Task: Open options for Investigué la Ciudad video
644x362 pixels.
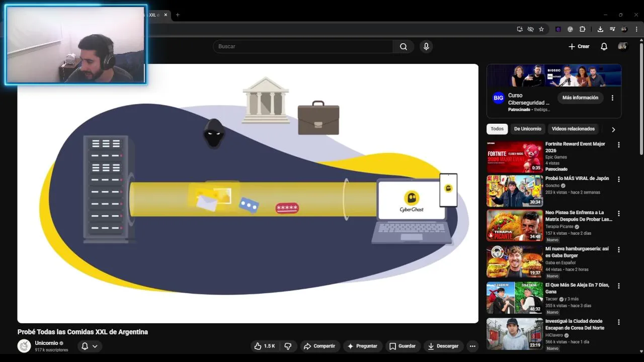Action: coord(619,322)
